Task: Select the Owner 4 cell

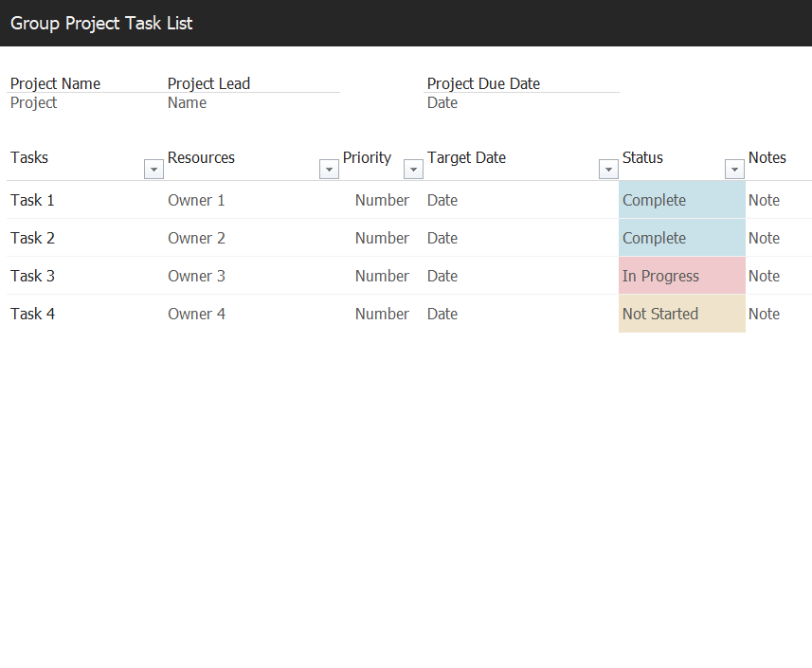Action: pos(252,314)
